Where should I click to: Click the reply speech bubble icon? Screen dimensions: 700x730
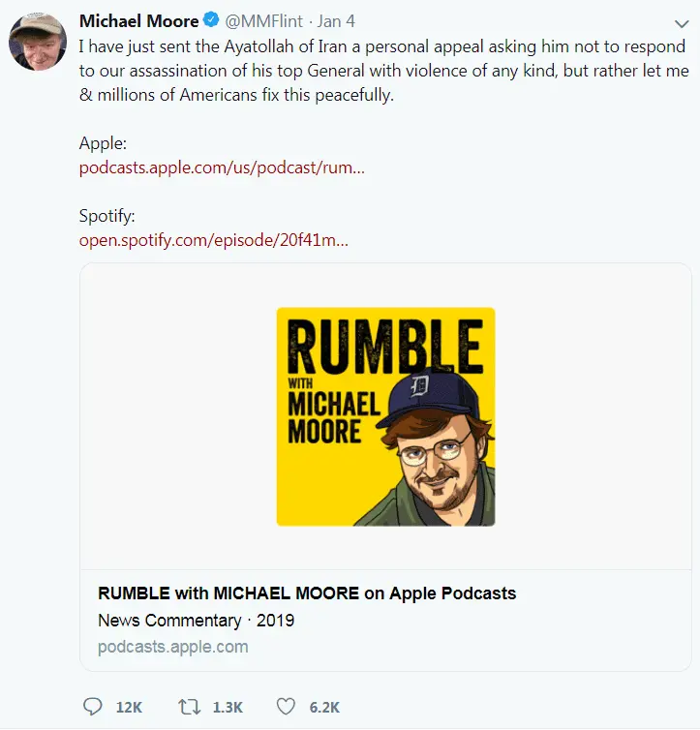pyautogui.click(x=94, y=707)
